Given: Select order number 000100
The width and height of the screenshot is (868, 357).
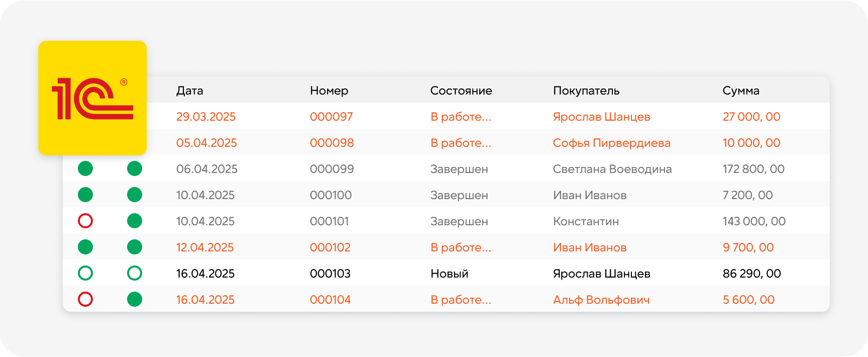Looking at the screenshot, I should coord(331,195).
